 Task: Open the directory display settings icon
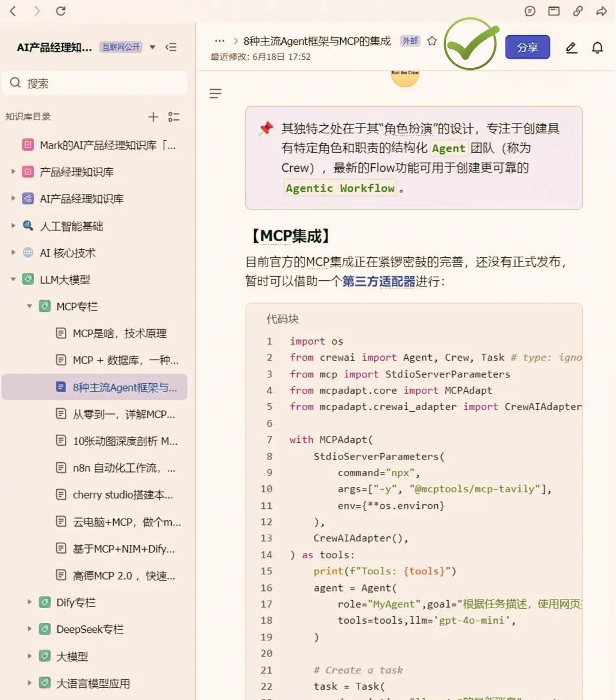click(x=174, y=117)
